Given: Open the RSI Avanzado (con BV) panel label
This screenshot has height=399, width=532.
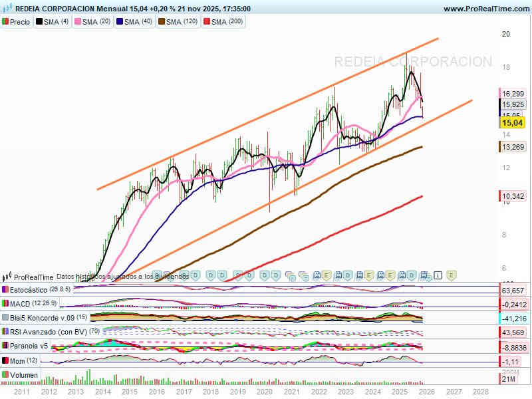Looking at the screenshot, I should click(49, 331).
